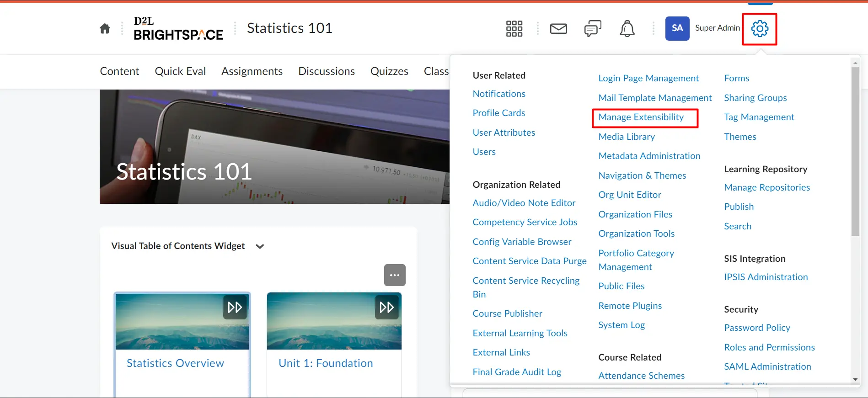This screenshot has height=398, width=868.
Task: Open External Learning Tools
Action: point(520,333)
